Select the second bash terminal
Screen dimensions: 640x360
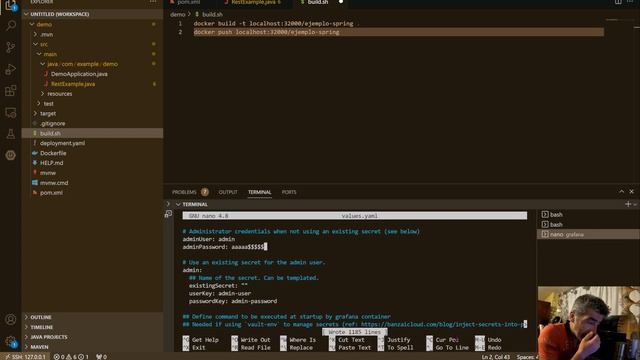588,224
